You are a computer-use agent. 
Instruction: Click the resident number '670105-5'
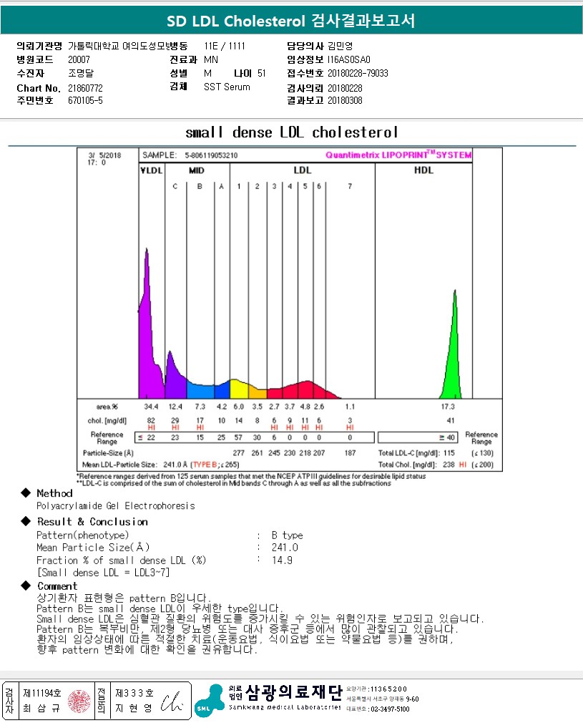click(85, 100)
